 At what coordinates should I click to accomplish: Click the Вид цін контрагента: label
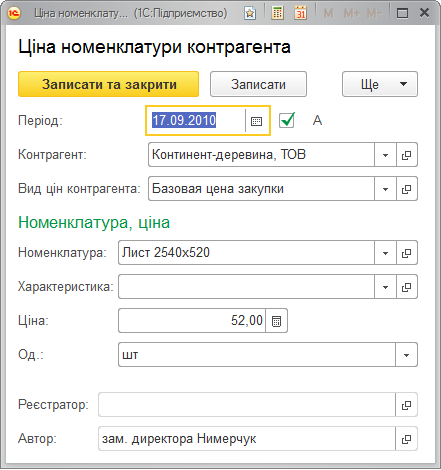point(79,189)
